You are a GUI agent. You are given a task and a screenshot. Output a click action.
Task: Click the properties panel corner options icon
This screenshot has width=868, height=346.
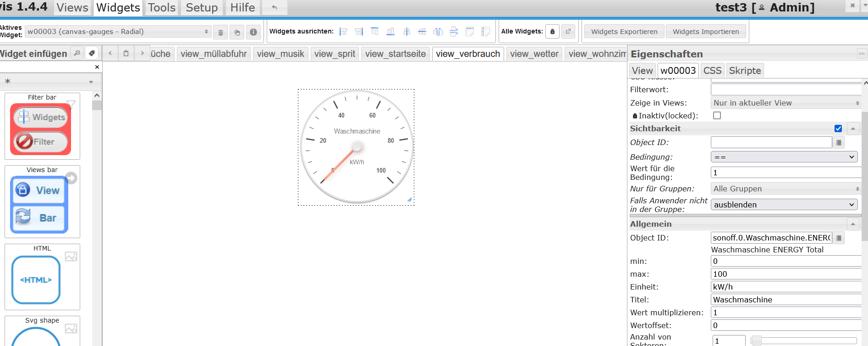coord(862,54)
